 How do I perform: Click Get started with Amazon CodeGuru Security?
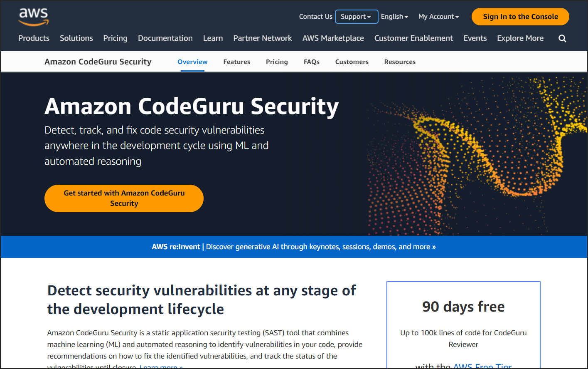pos(124,198)
